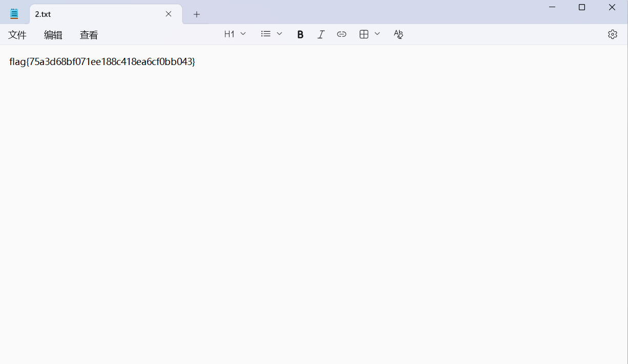Maximize the Notepad window
The height and width of the screenshot is (364, 628).
(x=582, y=7)
